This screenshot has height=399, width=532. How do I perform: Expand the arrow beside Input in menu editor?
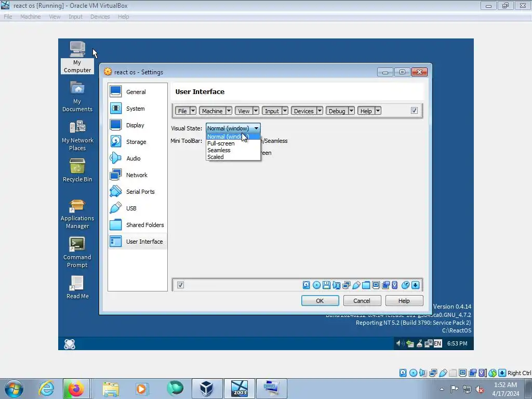click(285, 111)
